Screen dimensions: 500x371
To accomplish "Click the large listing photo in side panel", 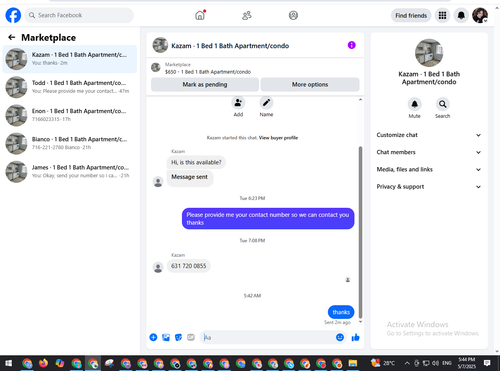I will 429,53.
